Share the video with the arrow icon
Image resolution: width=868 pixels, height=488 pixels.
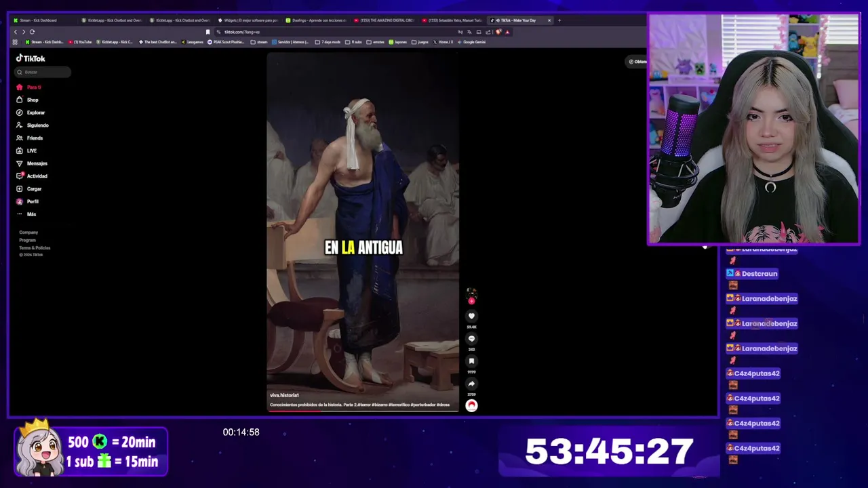[x=471, y=384]
